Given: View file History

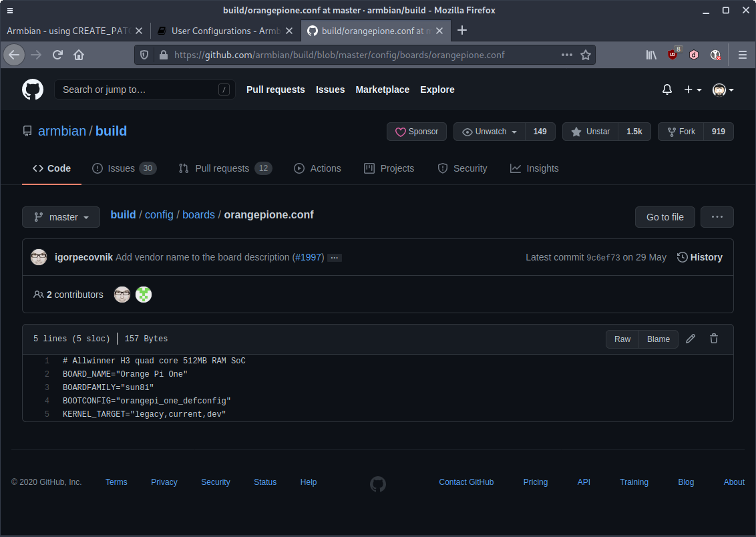Looking at the screenshot, I should click(700, 257).
